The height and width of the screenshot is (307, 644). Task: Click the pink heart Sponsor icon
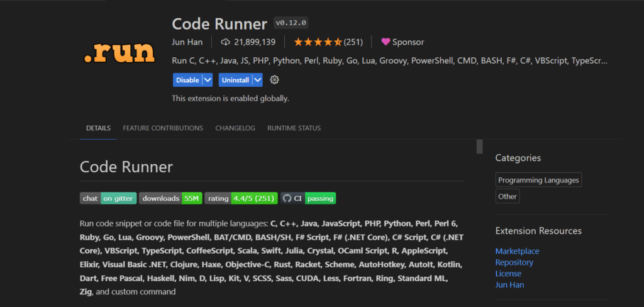pos(386,42)
